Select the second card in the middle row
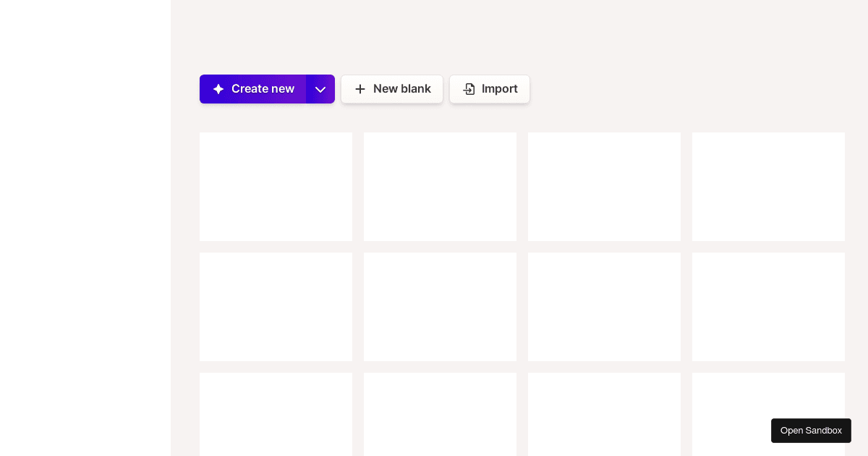 440,307
